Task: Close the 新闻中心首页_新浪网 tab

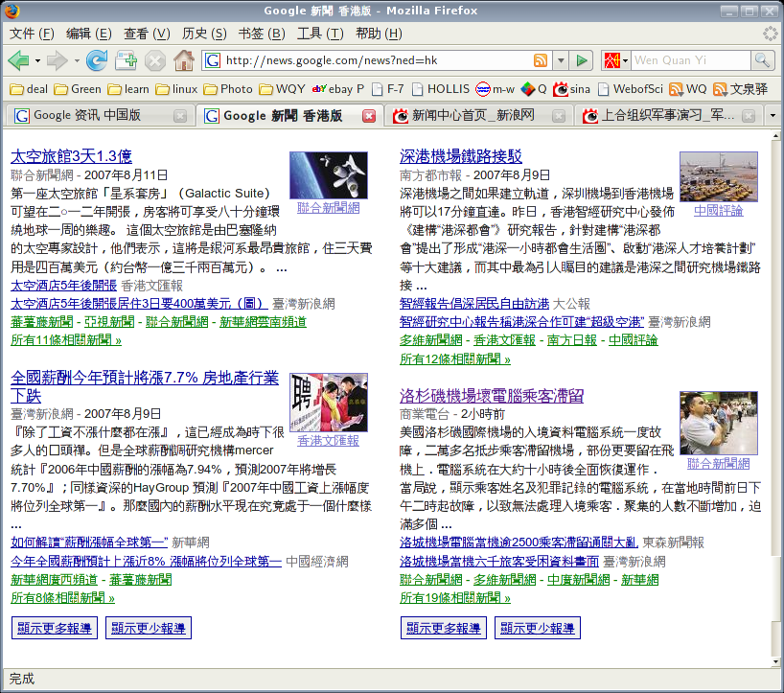Action: 559,116
